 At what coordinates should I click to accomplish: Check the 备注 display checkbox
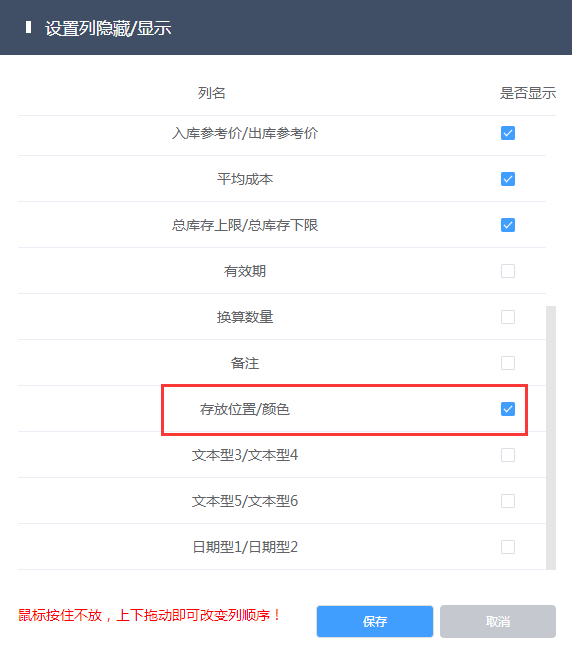pyautogui.click(x=507, y=363)
